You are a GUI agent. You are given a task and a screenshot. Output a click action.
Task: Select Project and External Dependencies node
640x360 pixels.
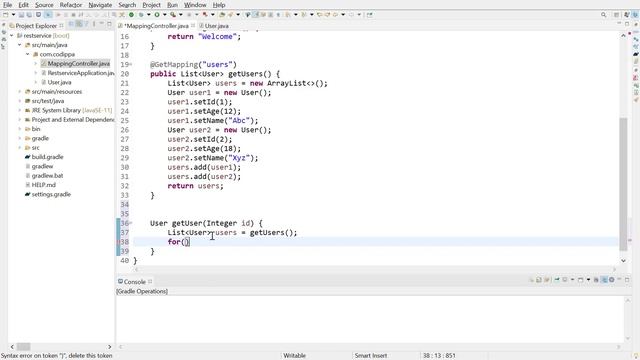click(69, 120)
